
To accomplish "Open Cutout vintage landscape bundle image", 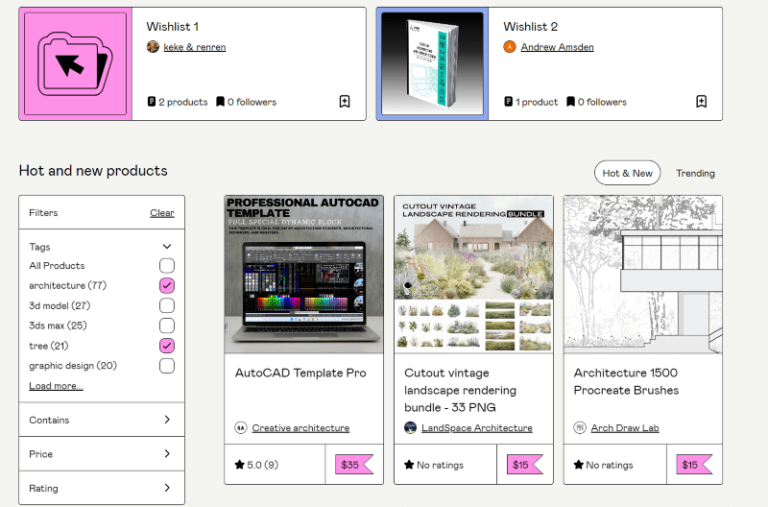I will click(474, 274).
